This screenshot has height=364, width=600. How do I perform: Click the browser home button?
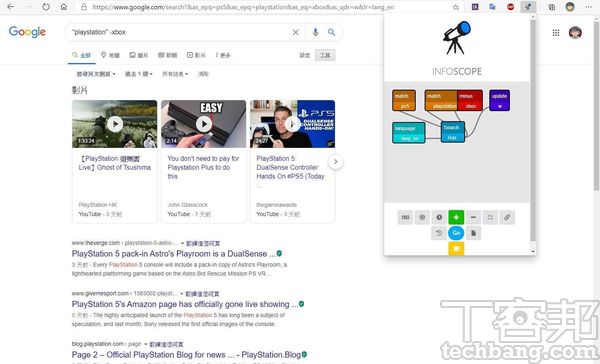64,7
